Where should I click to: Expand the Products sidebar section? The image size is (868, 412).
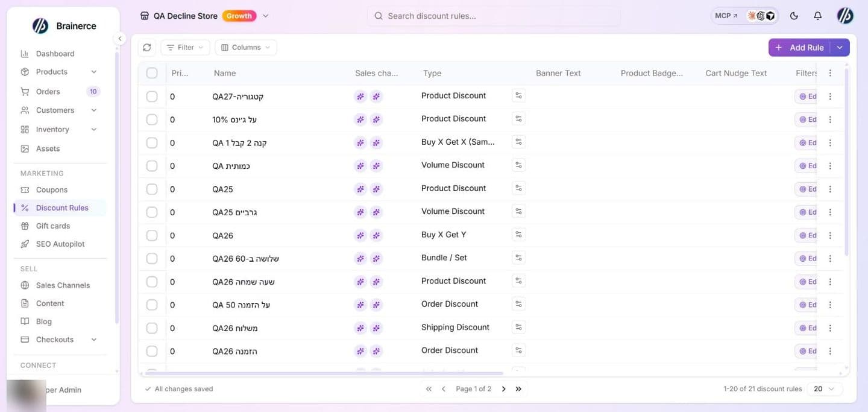pos(94,72)
